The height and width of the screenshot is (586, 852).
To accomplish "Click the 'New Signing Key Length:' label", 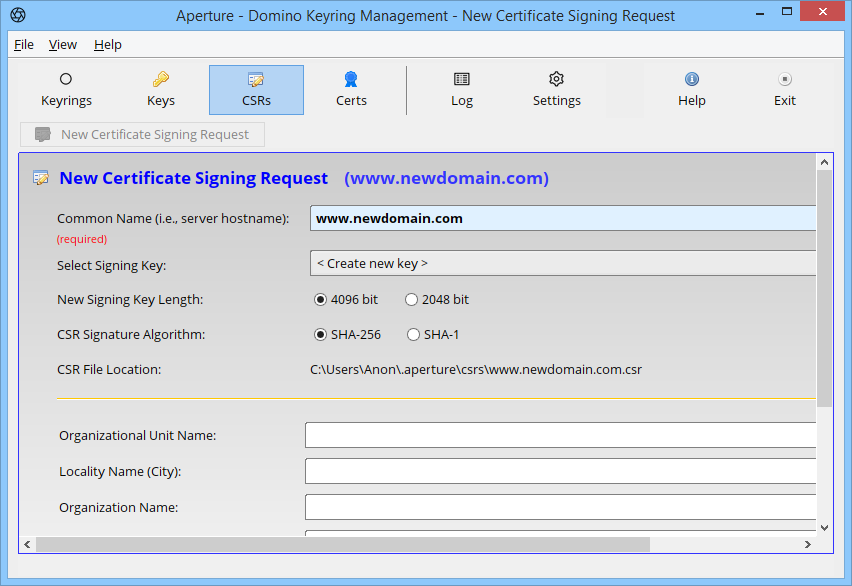I will click(x=130, y=300).
